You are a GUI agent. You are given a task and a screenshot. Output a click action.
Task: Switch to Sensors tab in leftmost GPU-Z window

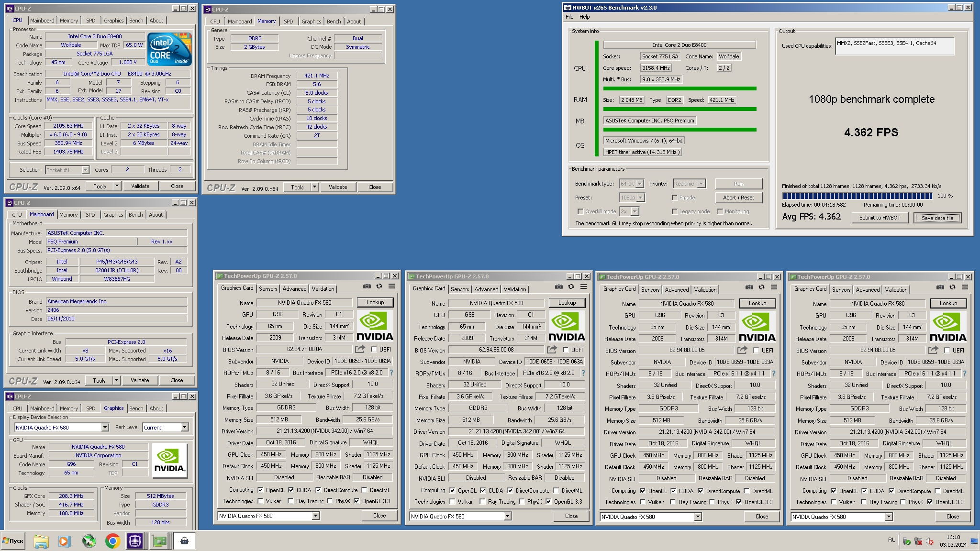268,289
